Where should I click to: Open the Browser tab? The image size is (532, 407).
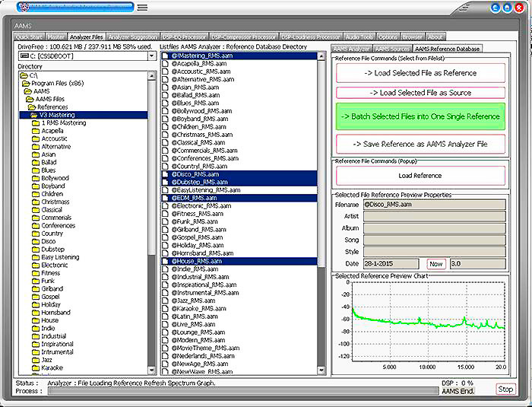point(412,37)
